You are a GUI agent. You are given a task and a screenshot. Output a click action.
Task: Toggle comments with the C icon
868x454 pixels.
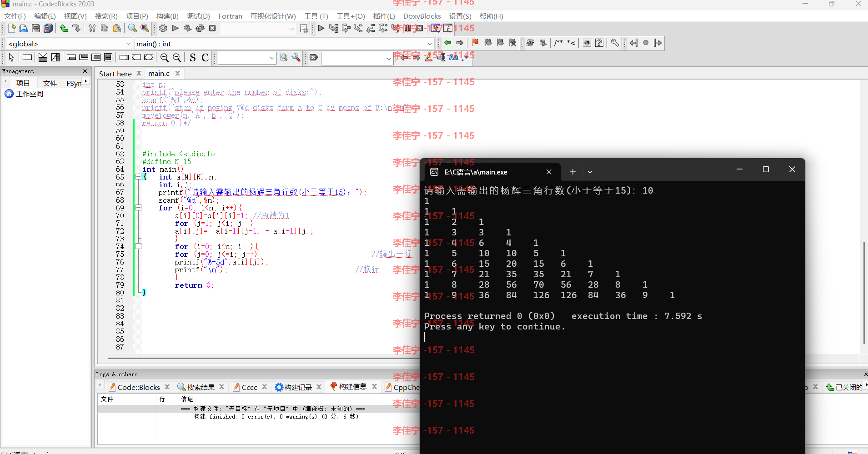[x=205, y=57]
